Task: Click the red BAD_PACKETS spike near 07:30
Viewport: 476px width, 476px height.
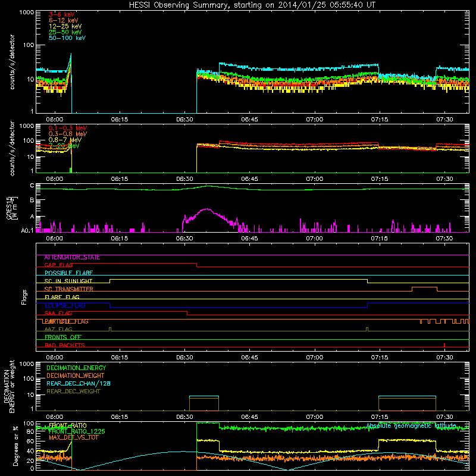Action: [x=444, y=345]
